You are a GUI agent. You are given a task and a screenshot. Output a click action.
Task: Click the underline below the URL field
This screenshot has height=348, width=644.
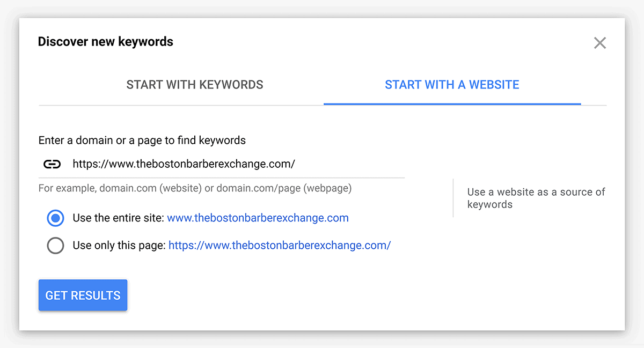click(221, 177)
